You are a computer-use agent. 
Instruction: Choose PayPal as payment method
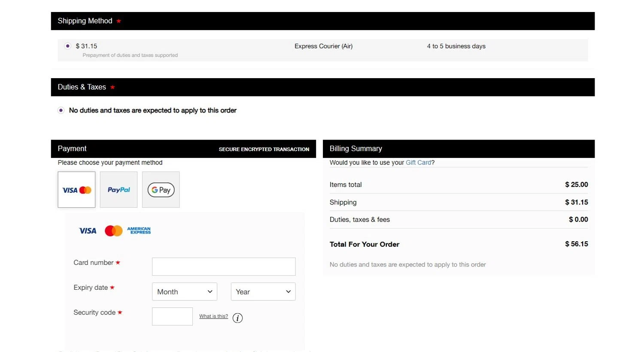pos(118,190)
